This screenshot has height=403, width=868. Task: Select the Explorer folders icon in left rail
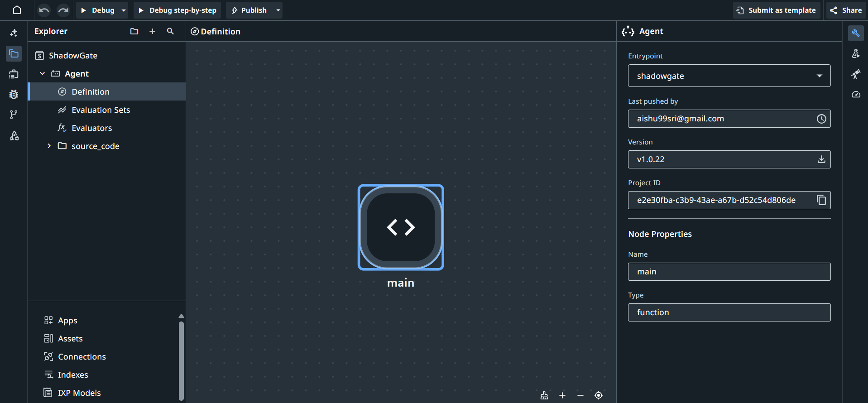tap(14, 53)
